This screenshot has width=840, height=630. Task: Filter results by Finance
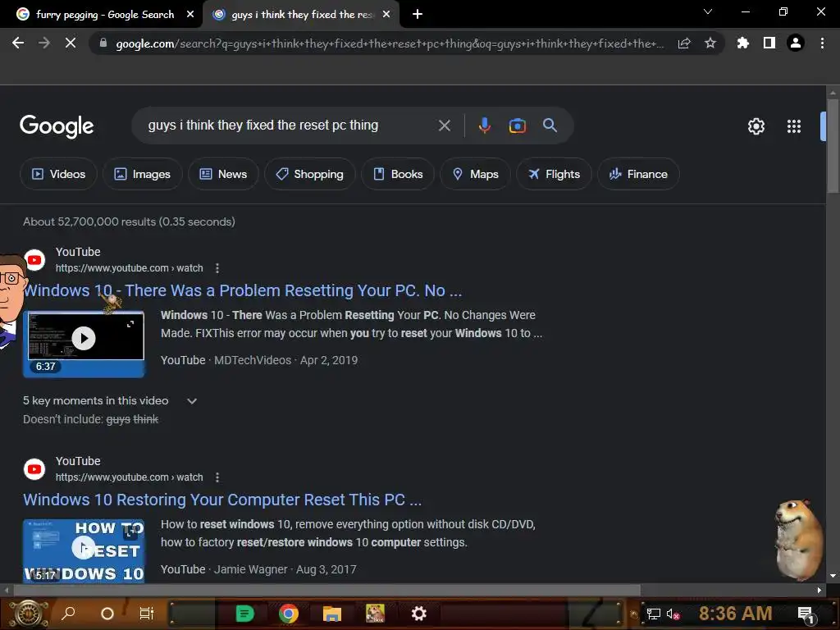638,174
